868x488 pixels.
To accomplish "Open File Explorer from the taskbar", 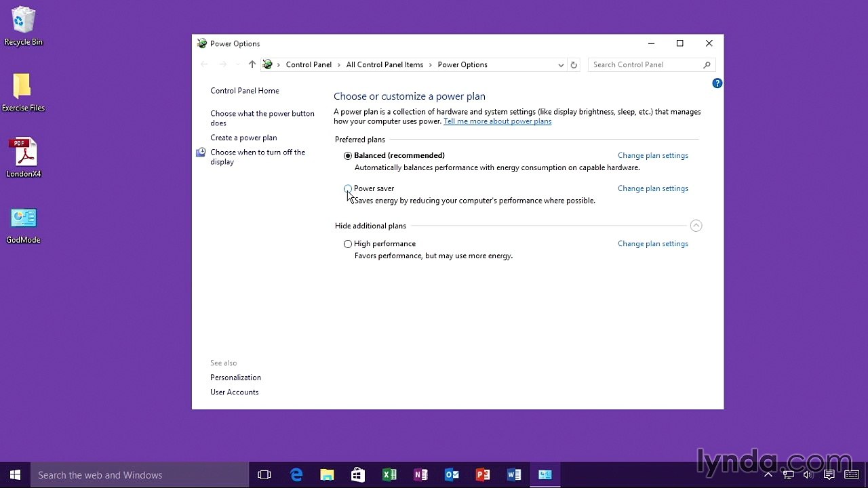I will point(327,475).
